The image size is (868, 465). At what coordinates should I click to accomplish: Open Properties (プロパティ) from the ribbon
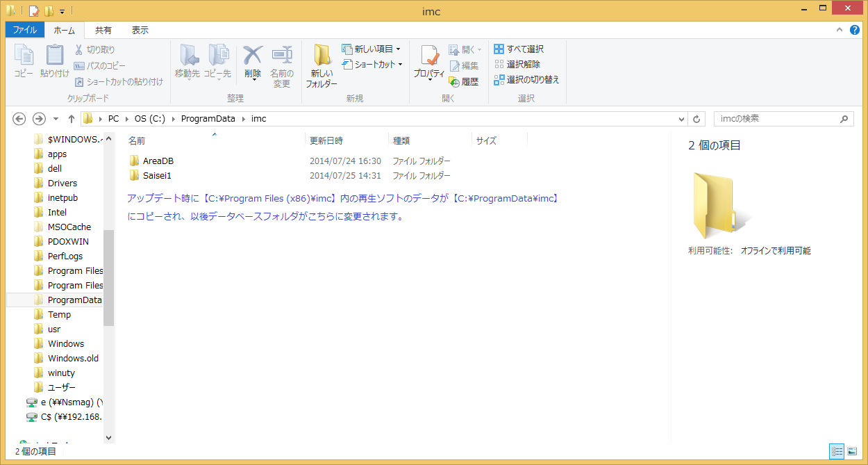(429, 63)
